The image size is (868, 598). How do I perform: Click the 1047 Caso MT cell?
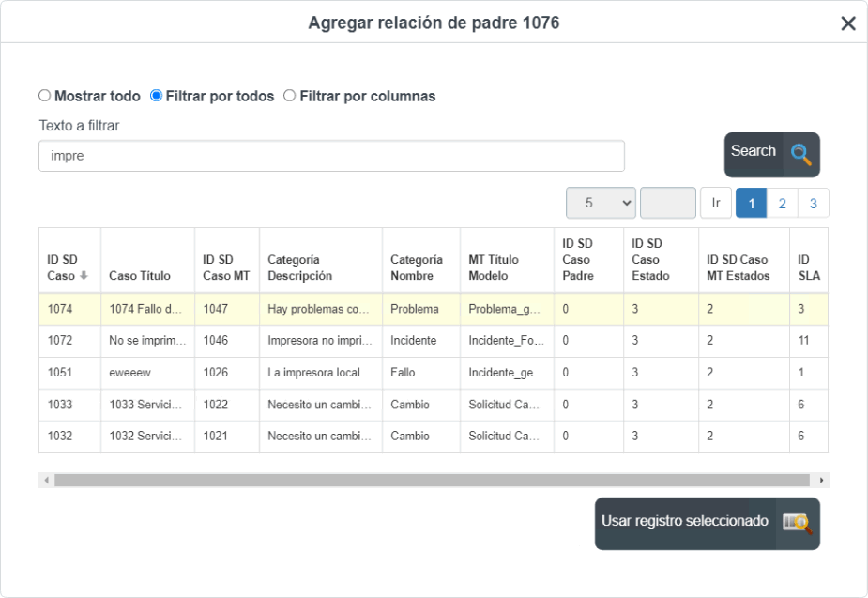click(227, 309)
